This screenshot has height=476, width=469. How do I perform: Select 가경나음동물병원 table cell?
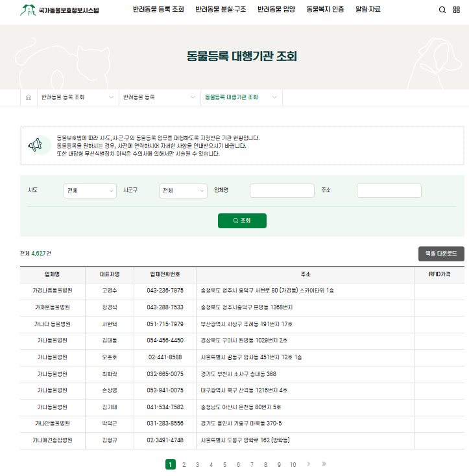[x=53, y=291]
